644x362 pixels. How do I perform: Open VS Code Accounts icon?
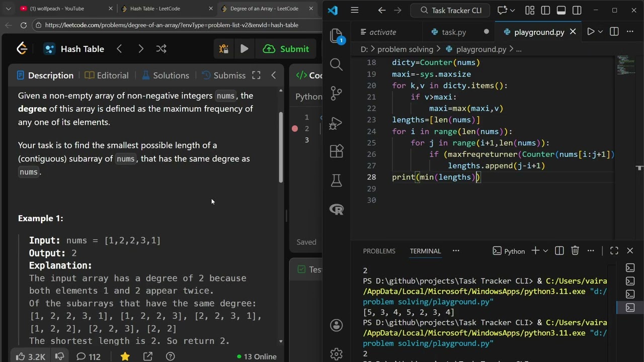pos(336,325)
